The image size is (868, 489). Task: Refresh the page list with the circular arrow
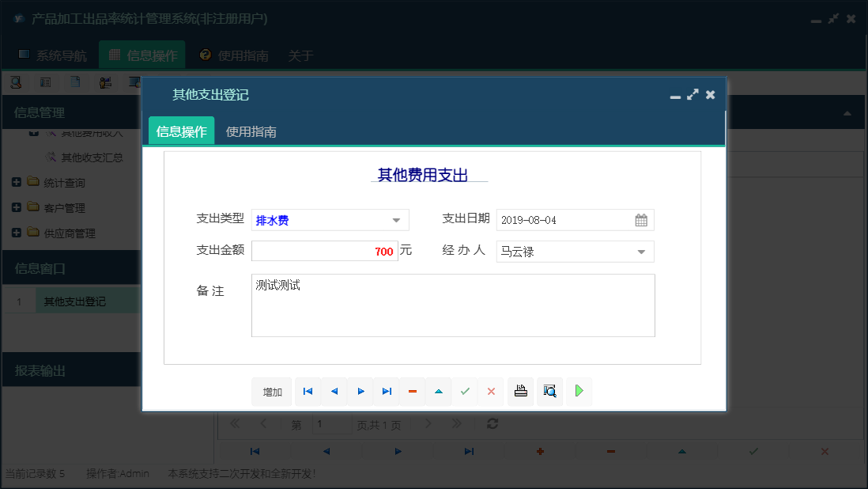click(x=492, y=424)
